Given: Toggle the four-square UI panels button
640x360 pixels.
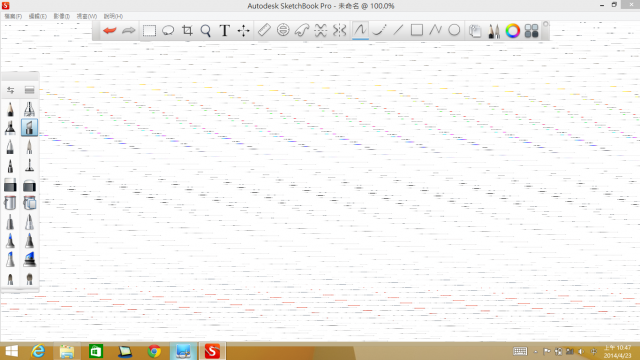Looking at the screenshot, I should (531, 31).
